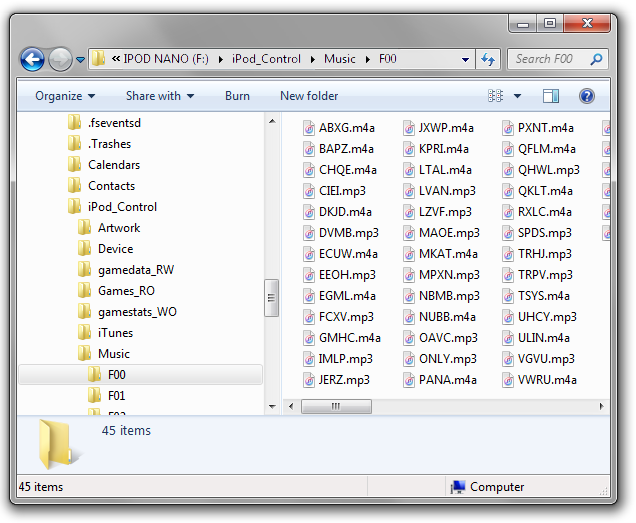636x523 pixels.
Task: Open the address bar history dropdown
Action: (x=466, y=60)
